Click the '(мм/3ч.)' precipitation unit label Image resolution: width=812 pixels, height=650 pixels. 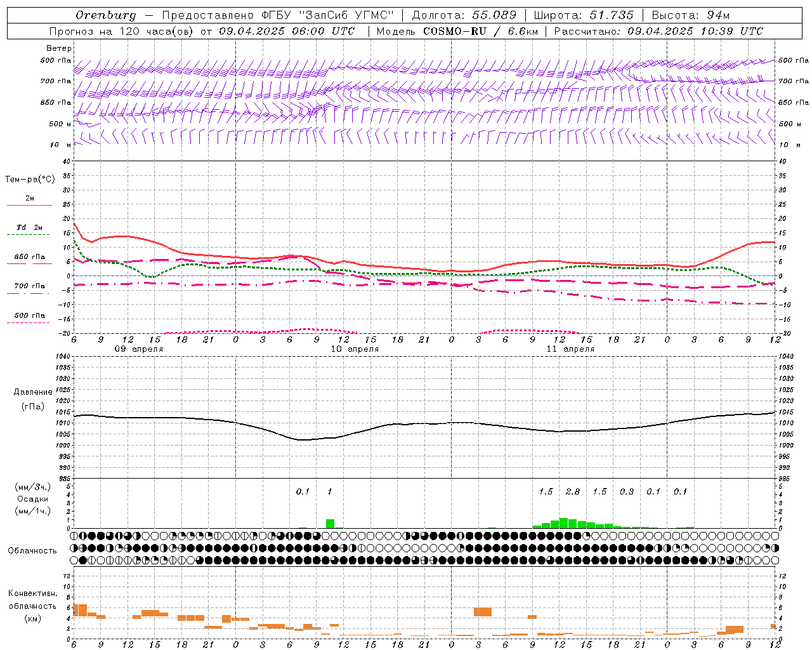33,487
